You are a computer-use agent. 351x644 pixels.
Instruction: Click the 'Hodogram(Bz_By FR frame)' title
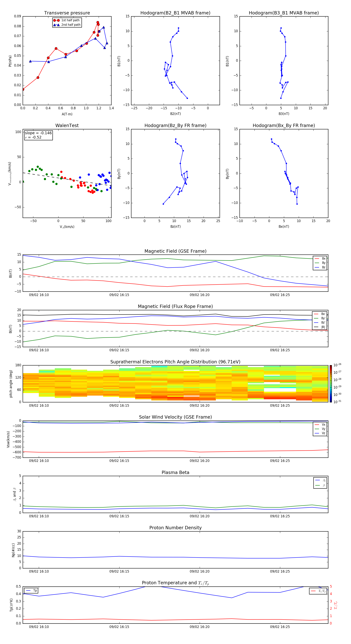pos(175,125)
